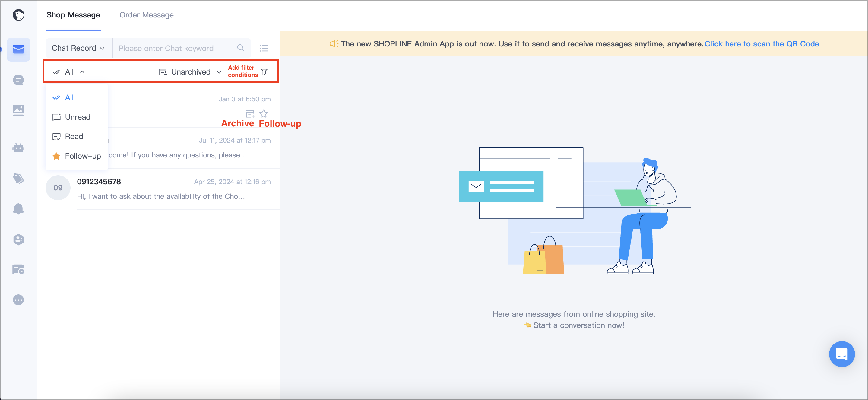Screen dimensions: 868x400
Task: Select All in the status dropdown list
Action: pyautogui.click(x=77, y=98)
